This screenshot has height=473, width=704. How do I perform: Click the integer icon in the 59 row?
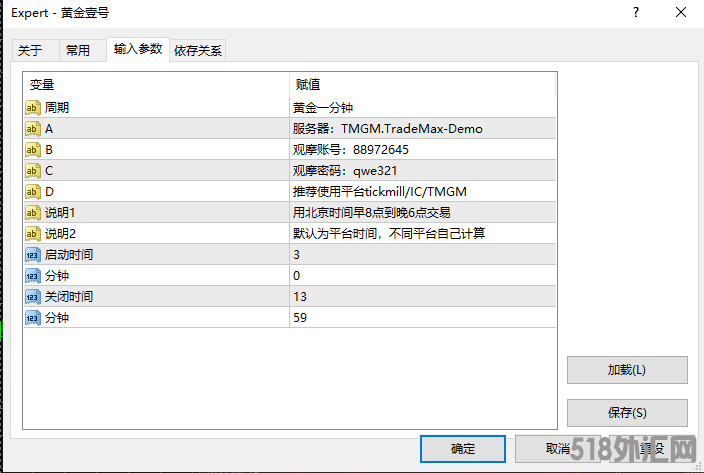tap(33, 318)
